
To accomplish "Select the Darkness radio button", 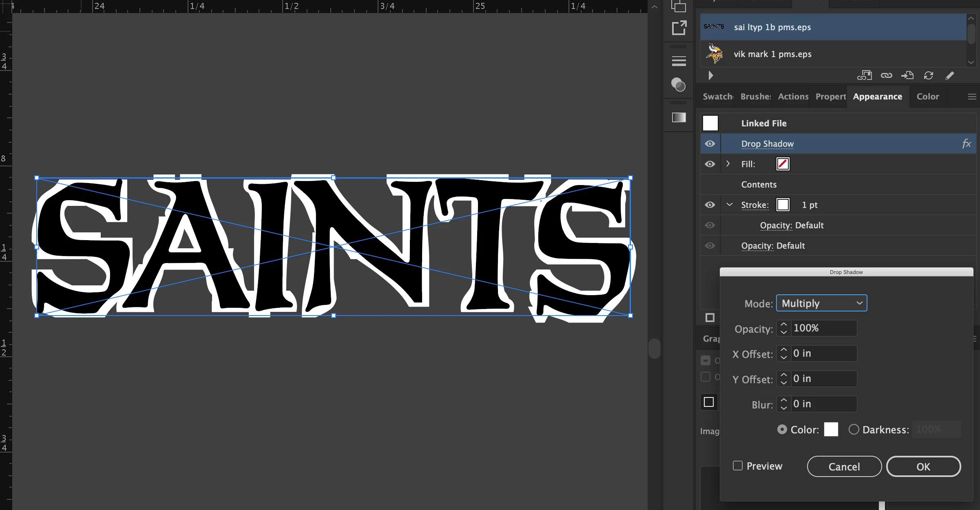I will [x=854, y=429].
